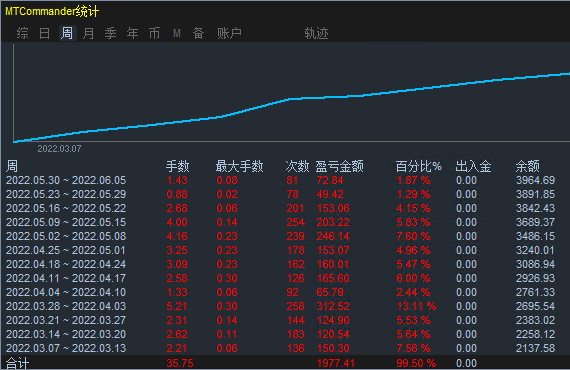Open the 月 monthly statistics tab
570x370 pixels.
(88, 33)
